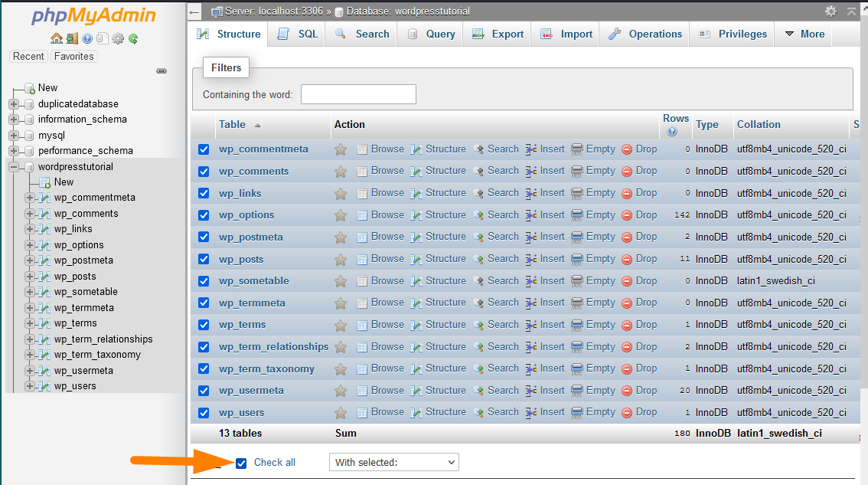868x485 pixels.
Task: Add wp_commentmeta to favorites star
Action: 341,149
